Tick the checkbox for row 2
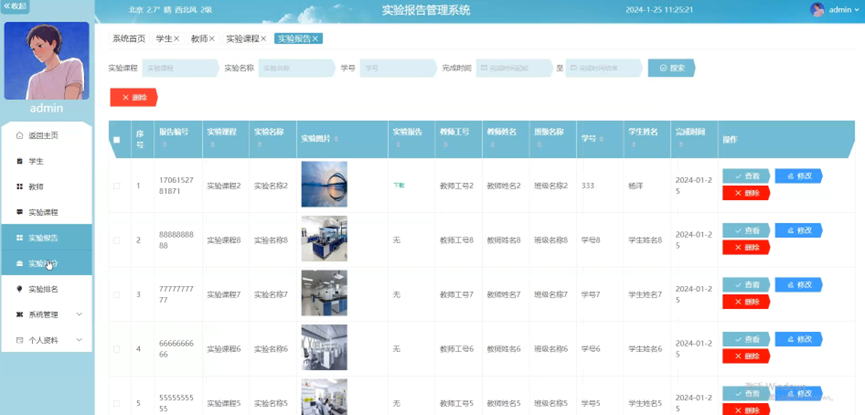The image size is (865, 415). pyautogui.click(x=116, y=240)
